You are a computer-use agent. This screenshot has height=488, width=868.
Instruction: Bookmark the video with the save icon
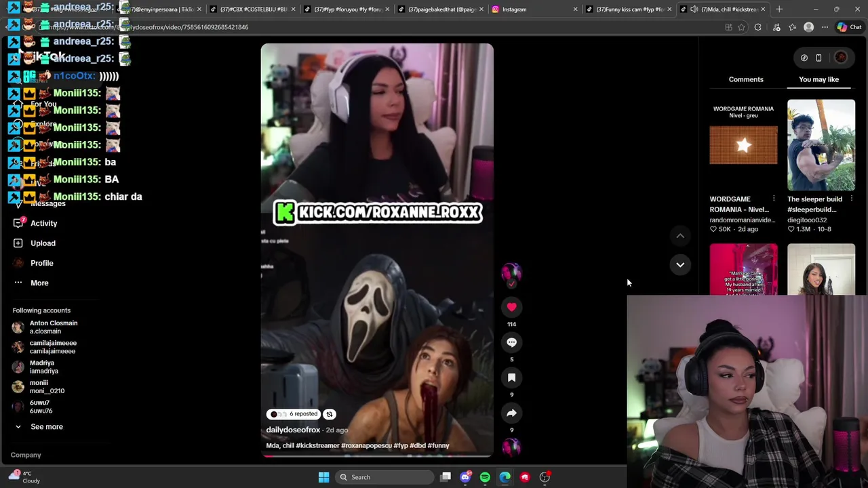point(511,378)
